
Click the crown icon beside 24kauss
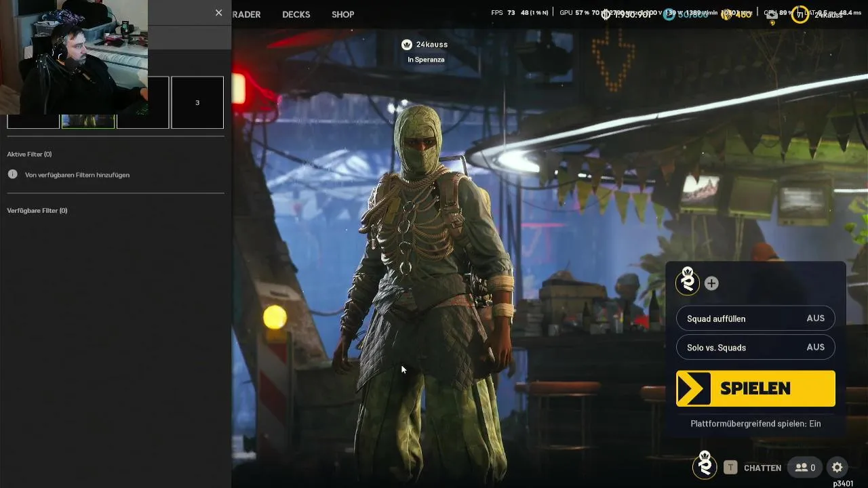(x=406, y=44)
